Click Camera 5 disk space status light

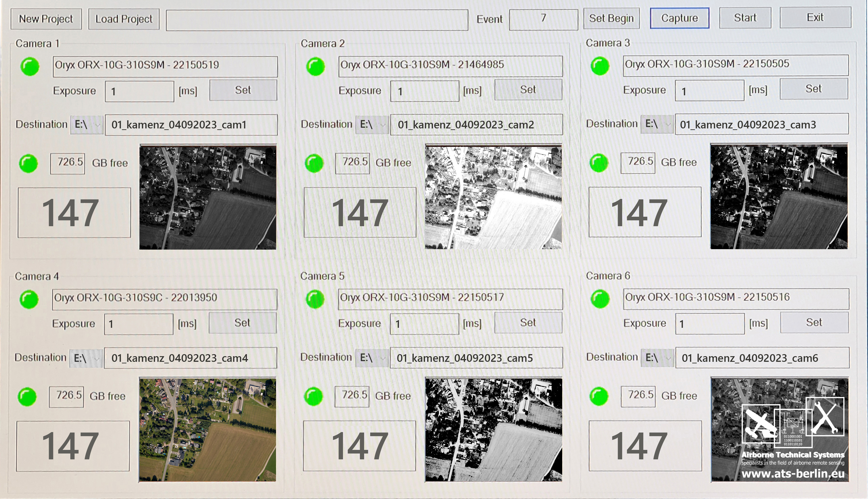coord(313,396)
